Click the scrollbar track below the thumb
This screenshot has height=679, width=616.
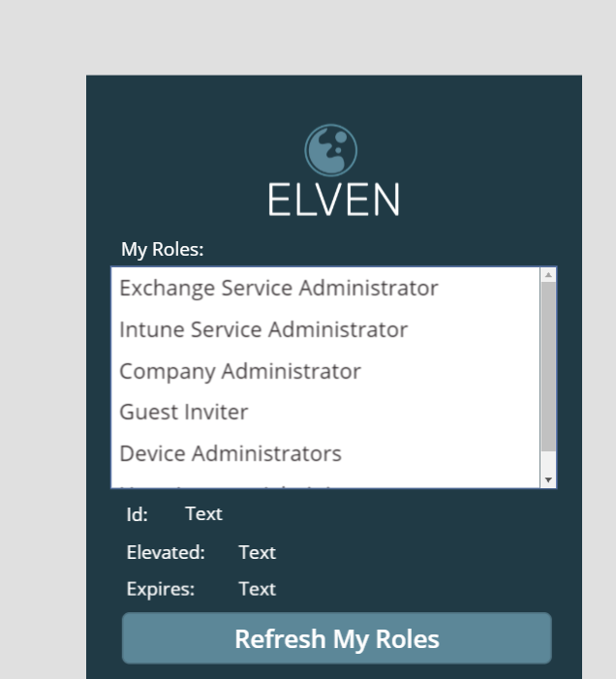(x=548, y=462)
